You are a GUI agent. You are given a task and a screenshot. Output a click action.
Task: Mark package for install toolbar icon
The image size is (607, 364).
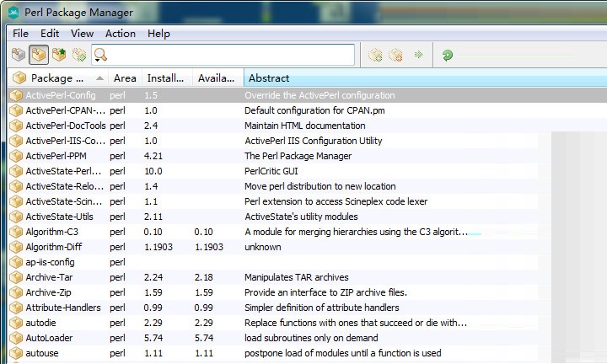375,55
